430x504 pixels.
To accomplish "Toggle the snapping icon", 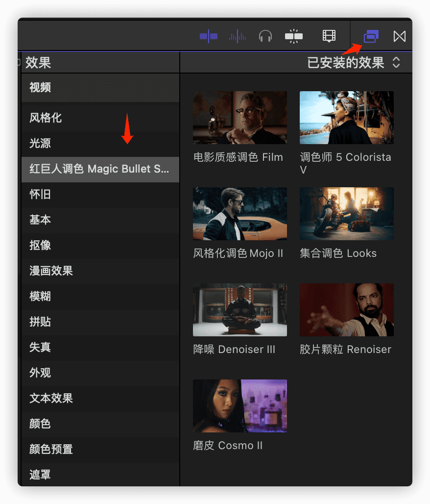I will pos(293,36).
